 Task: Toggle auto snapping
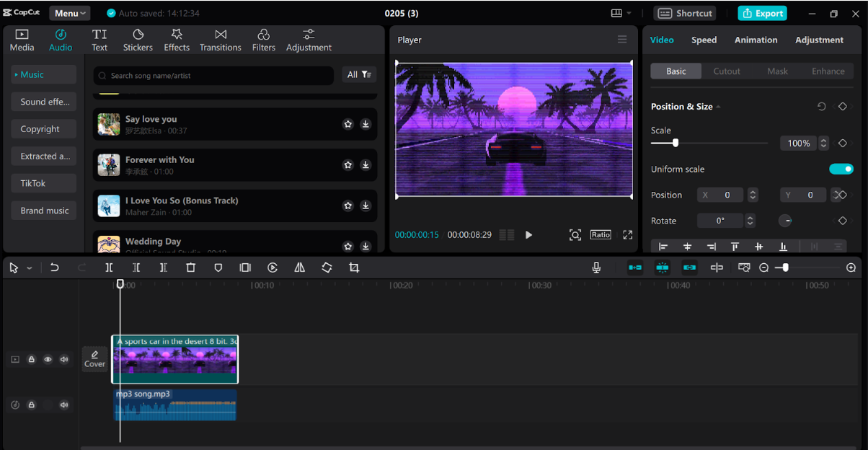pos(663,268)
